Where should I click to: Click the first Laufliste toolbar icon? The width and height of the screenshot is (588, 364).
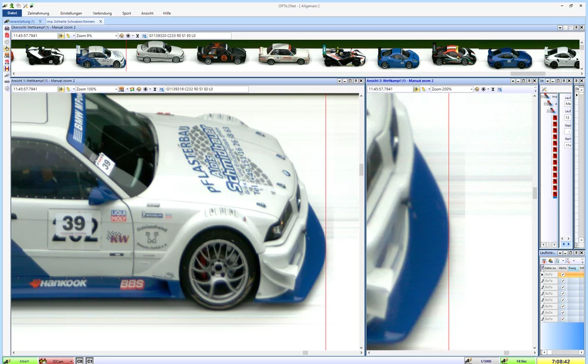coord(544,261)
